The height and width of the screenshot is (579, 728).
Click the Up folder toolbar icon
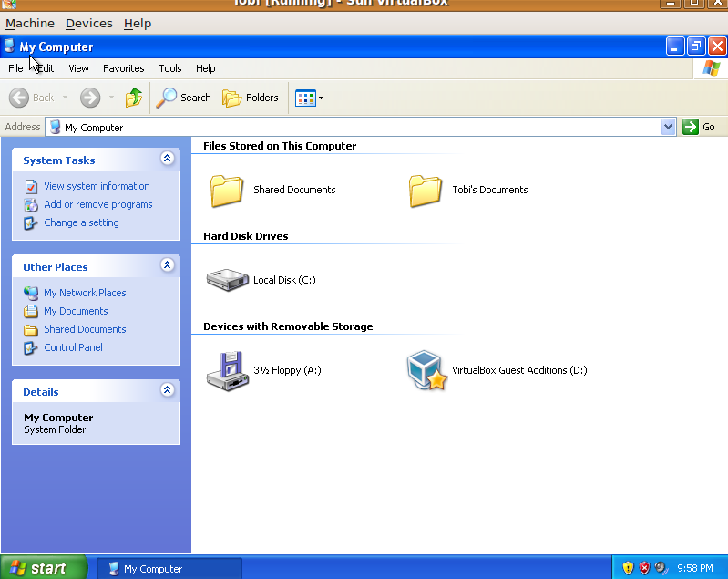(x=134, y=98)
